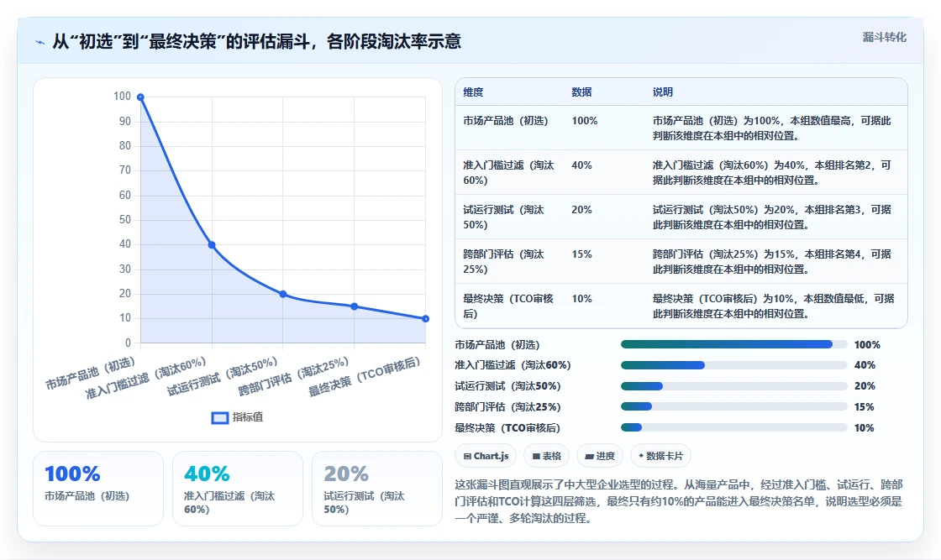
Task: Click the 最终决策 10% progress bar
Action: 734,427
